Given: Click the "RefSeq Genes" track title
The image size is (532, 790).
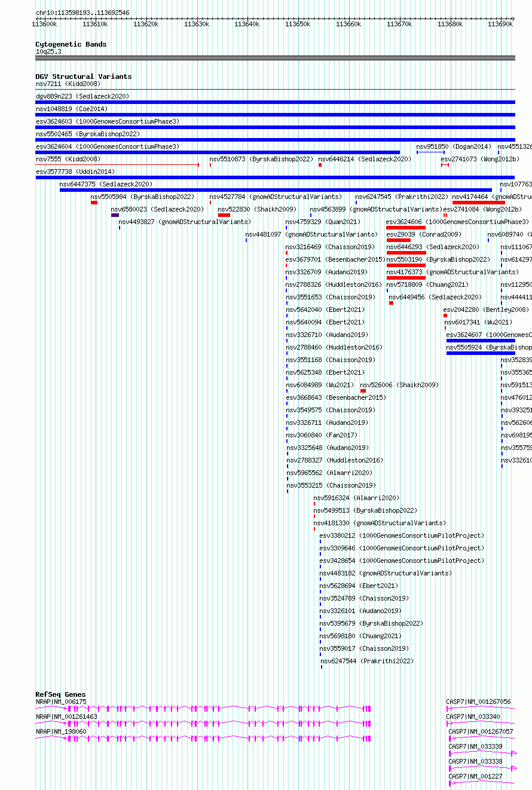Looking at the screenshot, I should point(60,694).
